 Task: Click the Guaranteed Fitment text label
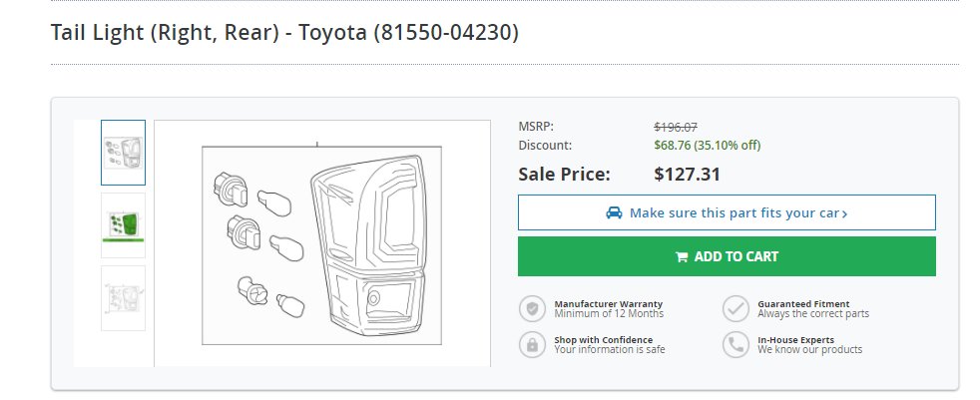[x=803, y=304]
